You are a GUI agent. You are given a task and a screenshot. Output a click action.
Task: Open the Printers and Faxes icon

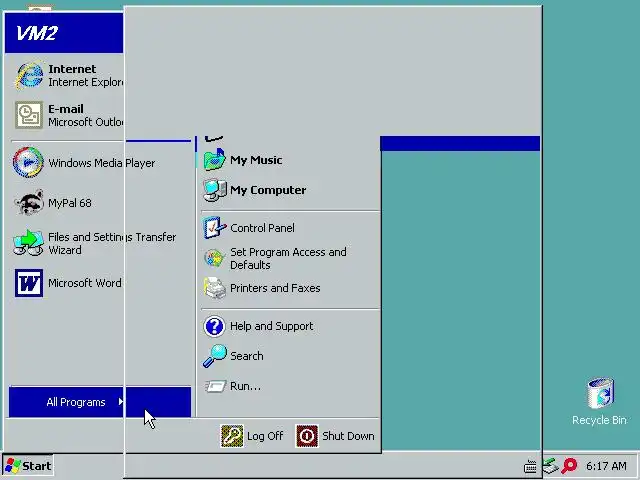pyautogui.click(x=215, y=288)
